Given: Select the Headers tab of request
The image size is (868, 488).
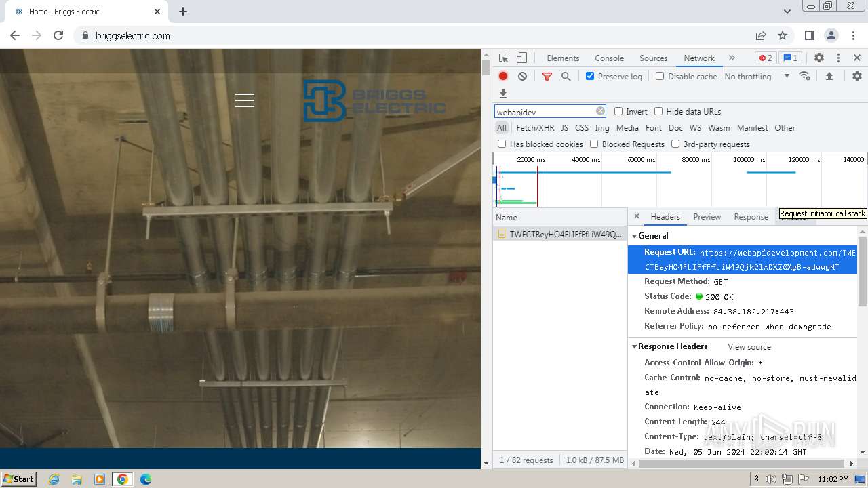Looking at the screenshot, I should point(665,217).
